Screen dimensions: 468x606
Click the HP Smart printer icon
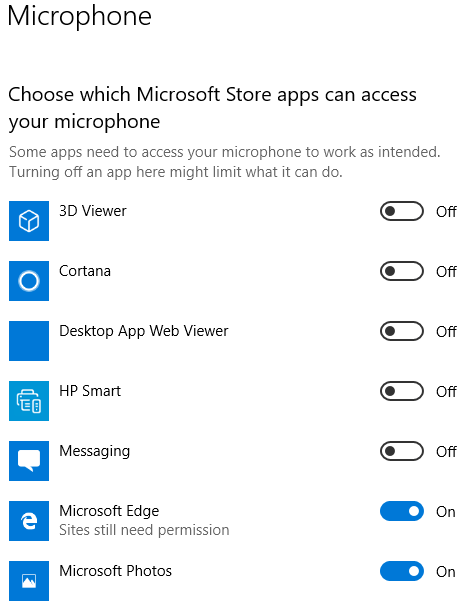(29, 401)
